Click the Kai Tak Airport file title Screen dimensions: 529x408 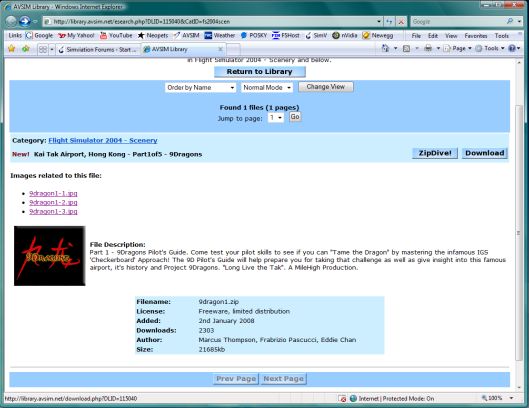pos(118,154)
